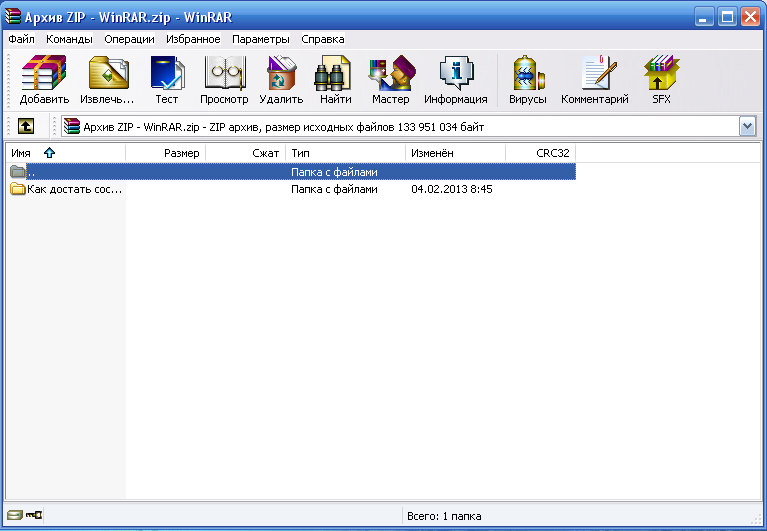767x531 pixels.
Task: Sort by the Размер column header
Action: pyautogui.click(x=166, y=153)
